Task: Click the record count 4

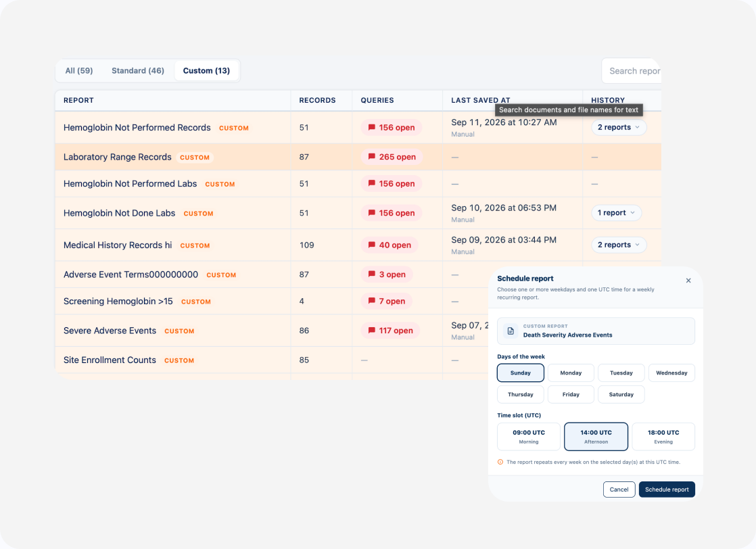Action: (x=302, y=302)
